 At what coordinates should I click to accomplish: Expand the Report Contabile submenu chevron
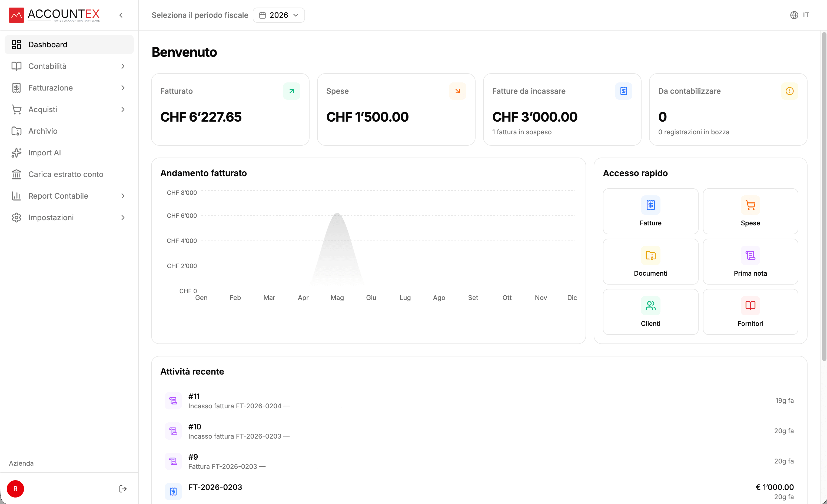(123, 196)
